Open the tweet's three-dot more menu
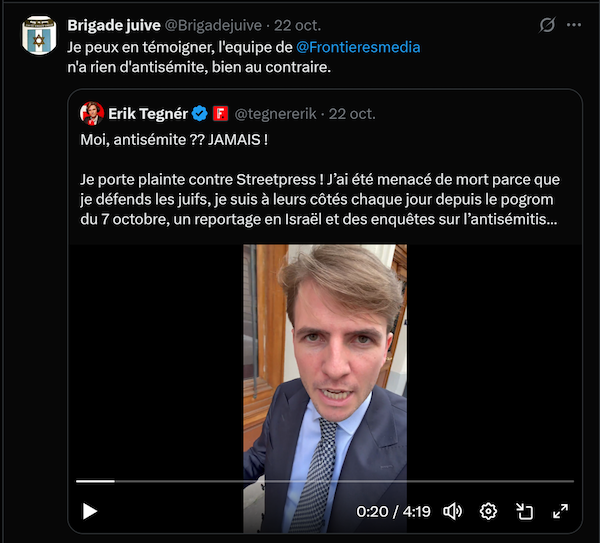The height and width of the screenshot is (543, 600). tap(573, 25)
